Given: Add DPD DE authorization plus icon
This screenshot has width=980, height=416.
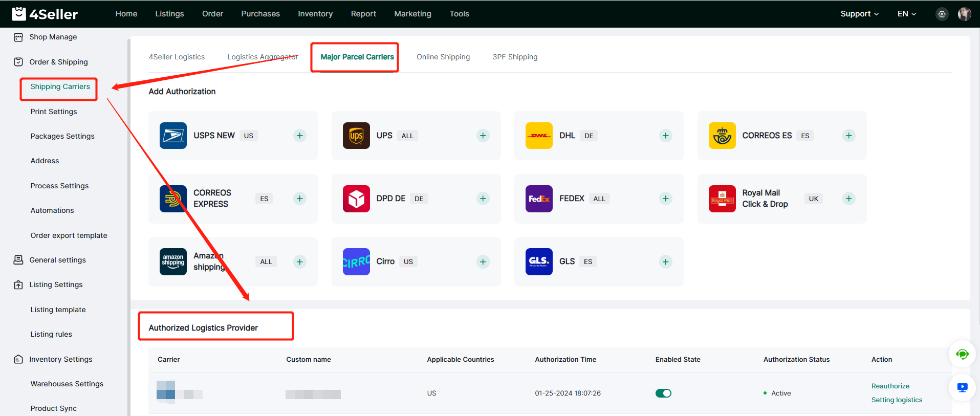Looking at the screenshot, I should pos(483,199).
